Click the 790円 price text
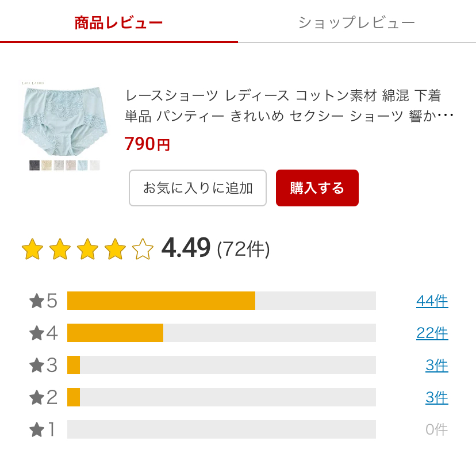476x457 pixels. pyautogui.click(x=147, y=144)
